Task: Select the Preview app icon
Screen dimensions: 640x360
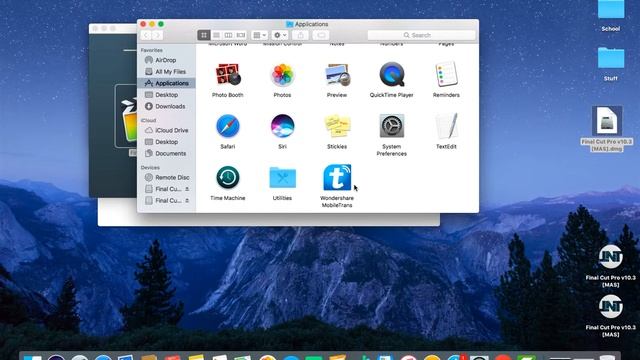Action: [x=337, y=75]
